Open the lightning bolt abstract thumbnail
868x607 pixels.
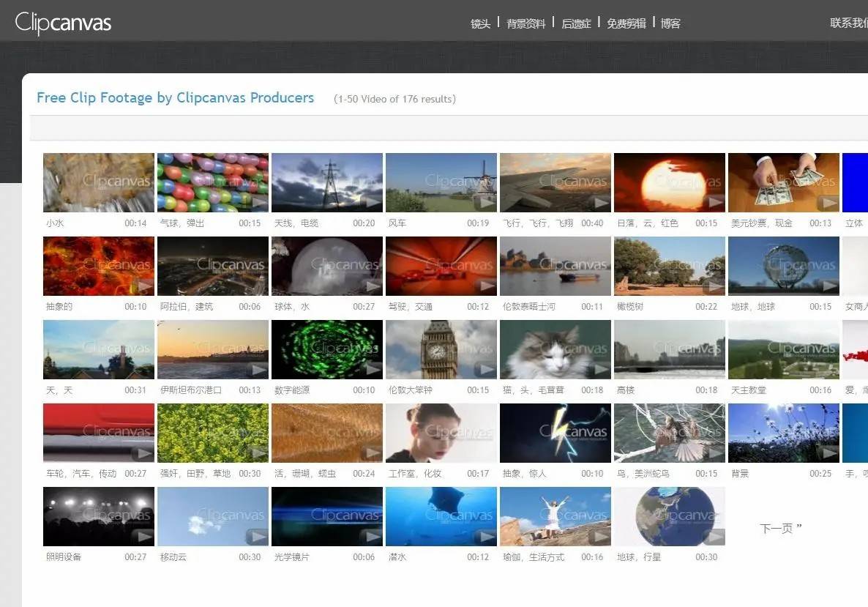555,433
